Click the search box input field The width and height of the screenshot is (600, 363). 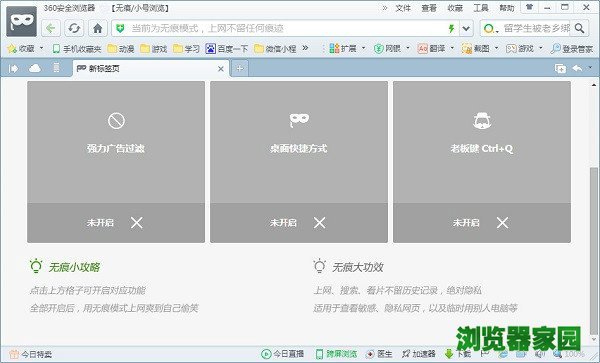(x=536, y=28)
